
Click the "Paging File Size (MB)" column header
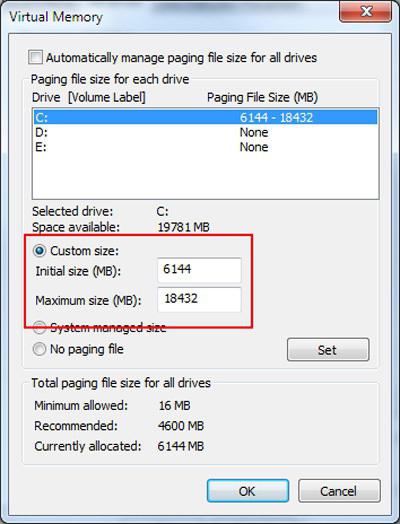262,97
